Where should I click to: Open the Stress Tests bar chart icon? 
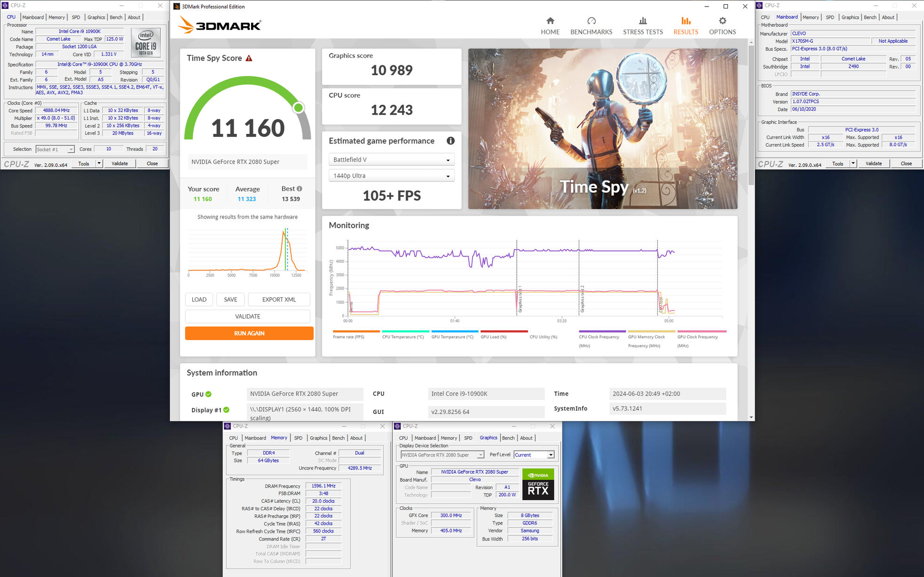(x=643, y=21)
